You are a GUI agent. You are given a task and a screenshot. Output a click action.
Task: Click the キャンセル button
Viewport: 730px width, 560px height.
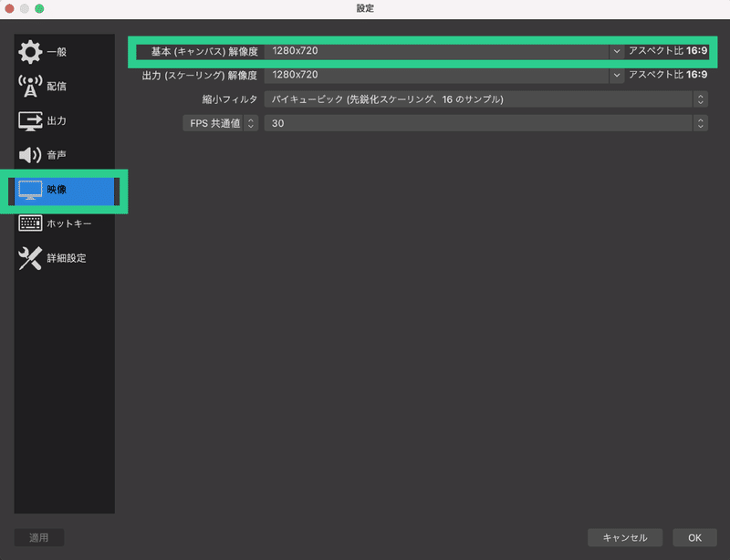coord(625,538)
